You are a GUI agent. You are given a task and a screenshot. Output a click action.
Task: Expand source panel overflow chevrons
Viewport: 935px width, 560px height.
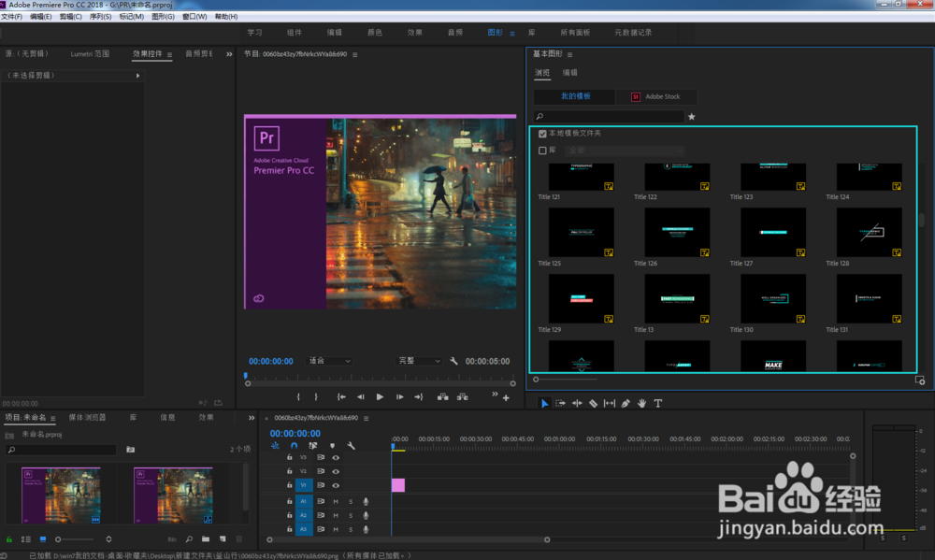tap(230, 54)
